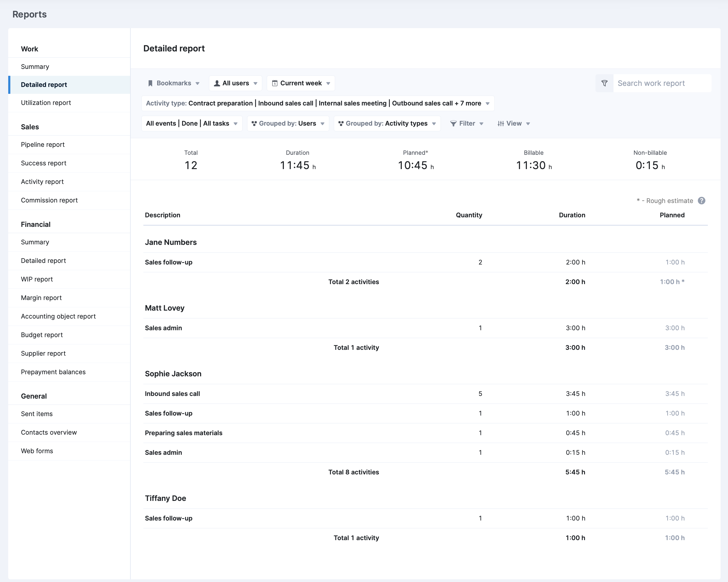Viewport: 728px width, 582px height.
Task: Click Sophie Jackson group heading
Action: [173, 374]
